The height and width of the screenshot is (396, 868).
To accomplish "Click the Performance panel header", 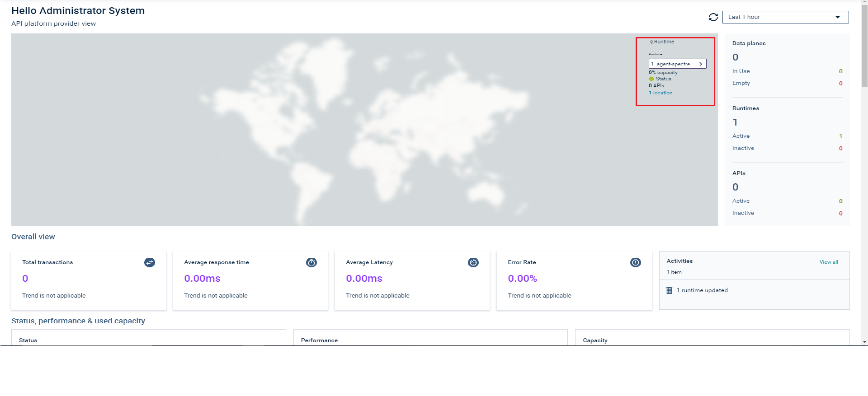I will coord(319,340).
